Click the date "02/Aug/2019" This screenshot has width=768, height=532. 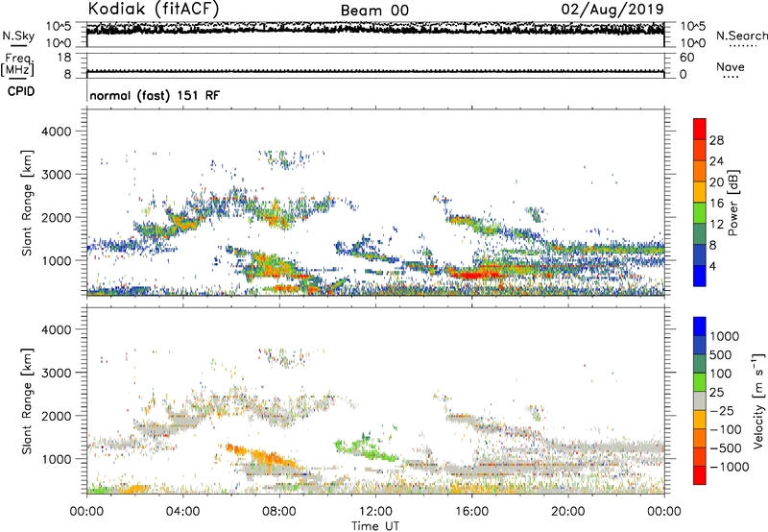[x=612, y=10]
